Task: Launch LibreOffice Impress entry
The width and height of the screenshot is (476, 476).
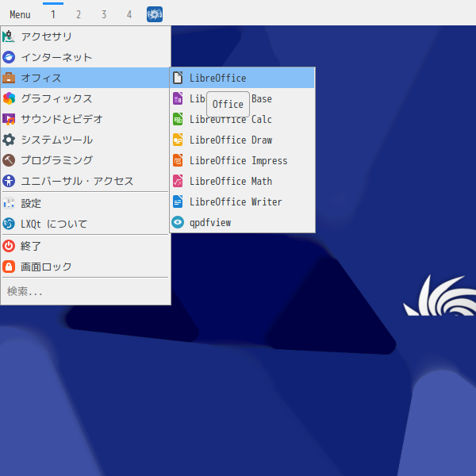Action: pos(242,160)
